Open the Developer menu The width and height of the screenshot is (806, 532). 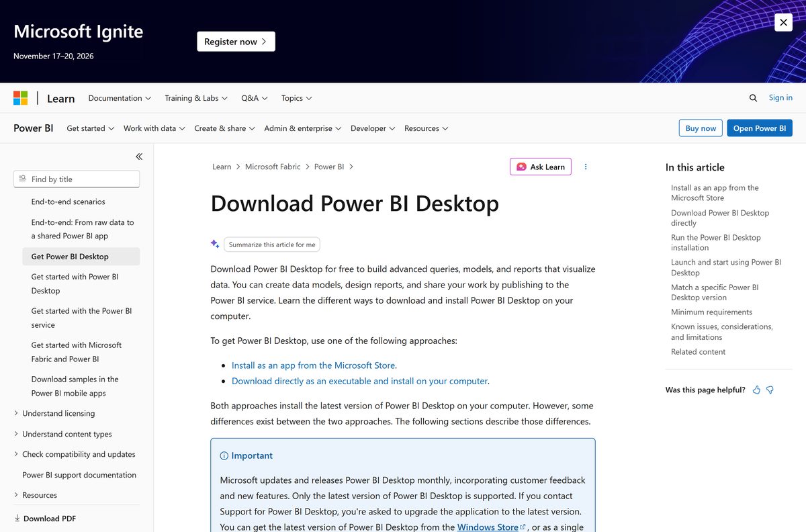[373, 128]
